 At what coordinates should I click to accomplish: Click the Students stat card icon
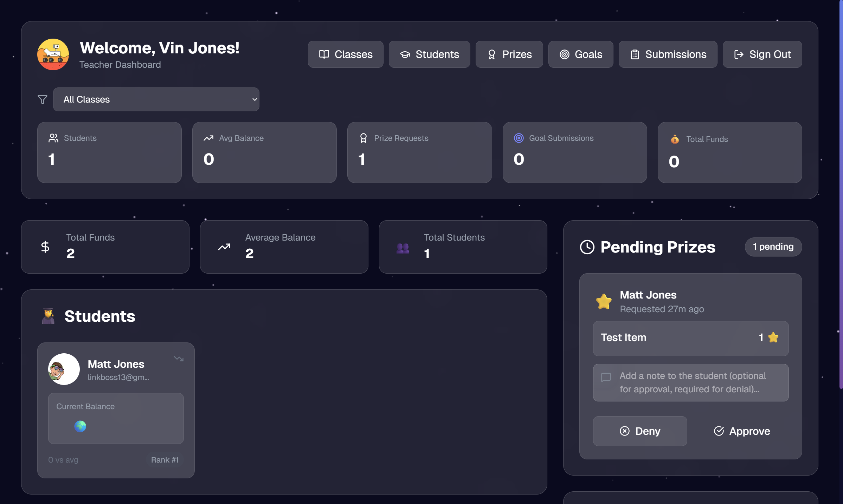click(x=53, y=138)
